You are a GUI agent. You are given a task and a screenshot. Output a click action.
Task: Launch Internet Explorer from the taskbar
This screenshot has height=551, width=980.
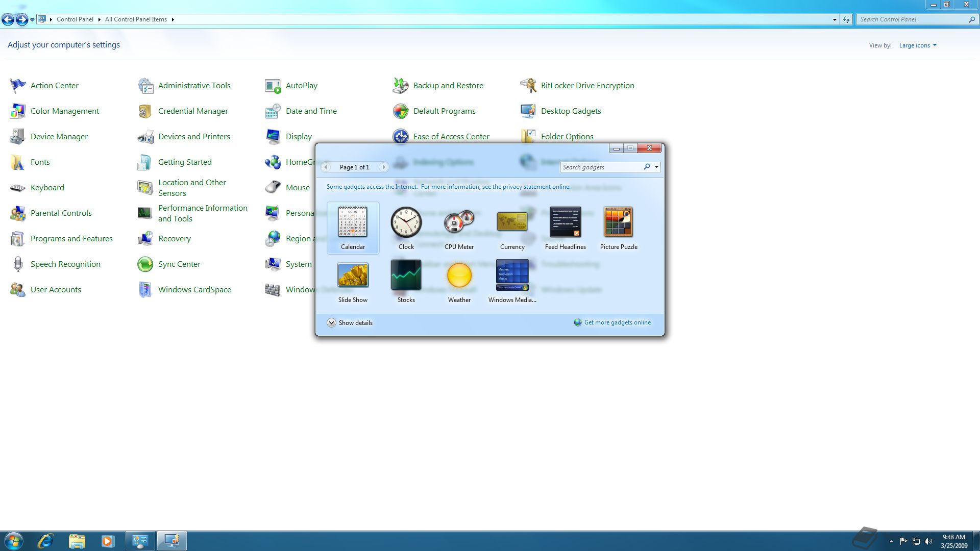point(45,541)
